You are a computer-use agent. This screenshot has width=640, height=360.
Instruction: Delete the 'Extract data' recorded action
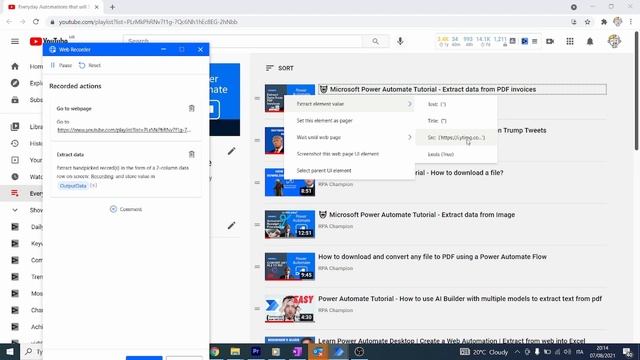tap(191, 154)
